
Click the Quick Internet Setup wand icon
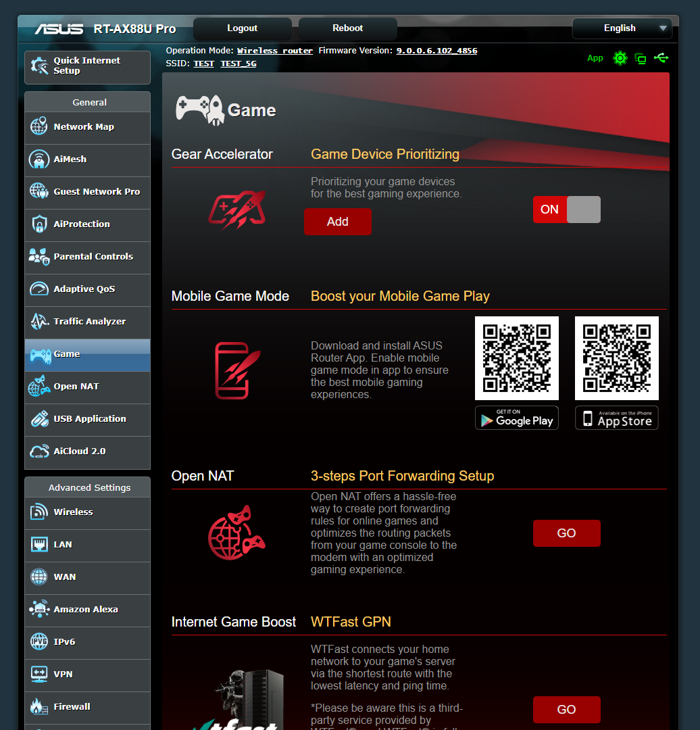40,66
